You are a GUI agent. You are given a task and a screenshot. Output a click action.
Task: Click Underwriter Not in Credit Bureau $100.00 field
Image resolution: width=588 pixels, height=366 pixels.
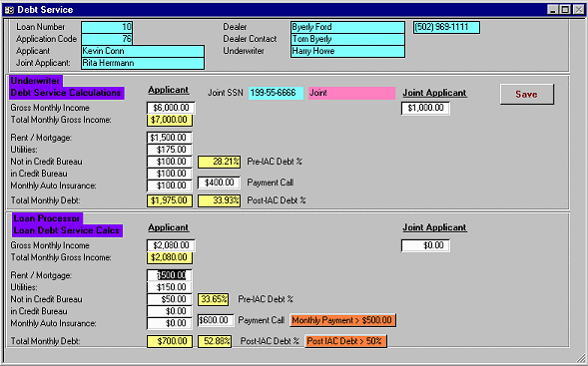click(x=170, y=162)
